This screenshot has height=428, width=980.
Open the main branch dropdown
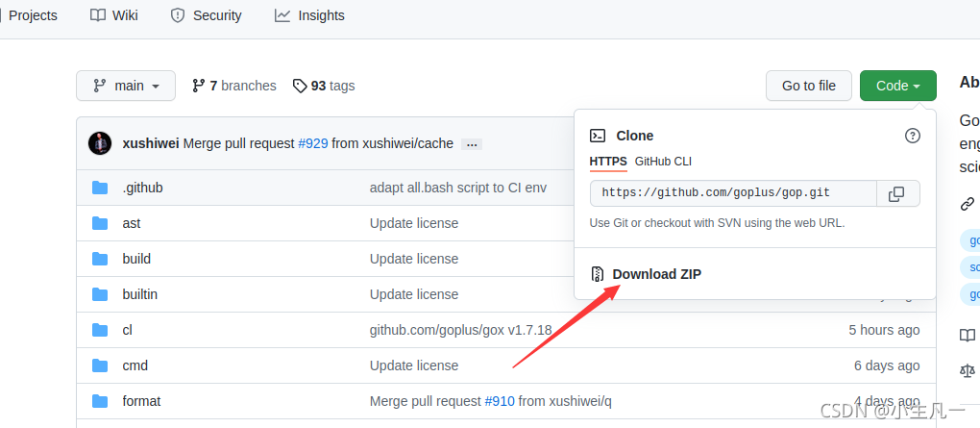pos(126,86)
